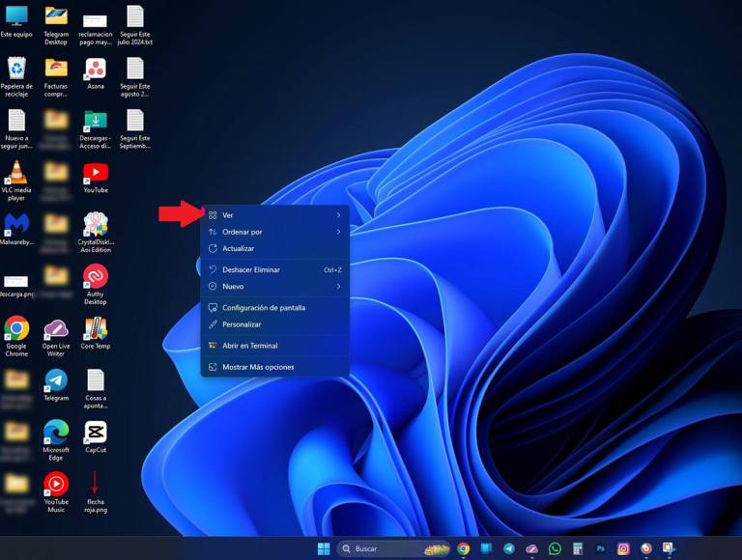Open Chrome from the taskbar
The image size is (742, 560).
(464, 548)
